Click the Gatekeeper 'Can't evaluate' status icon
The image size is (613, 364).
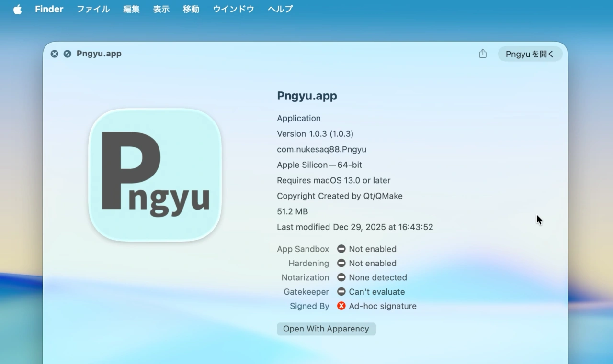pos(341,292)
